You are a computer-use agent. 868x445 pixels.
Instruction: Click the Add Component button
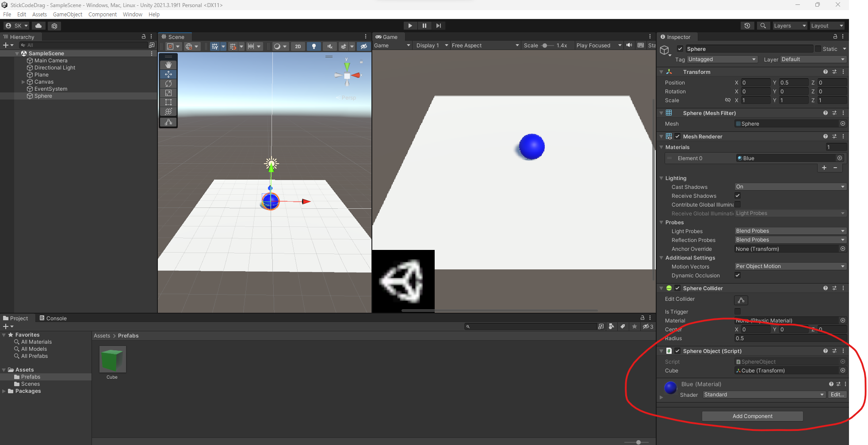pyautogui.click(x=752, y=416)
